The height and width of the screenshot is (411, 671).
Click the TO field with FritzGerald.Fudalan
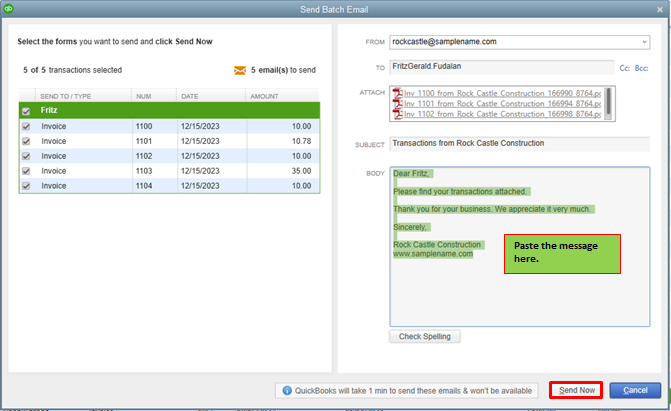(502, 67)
